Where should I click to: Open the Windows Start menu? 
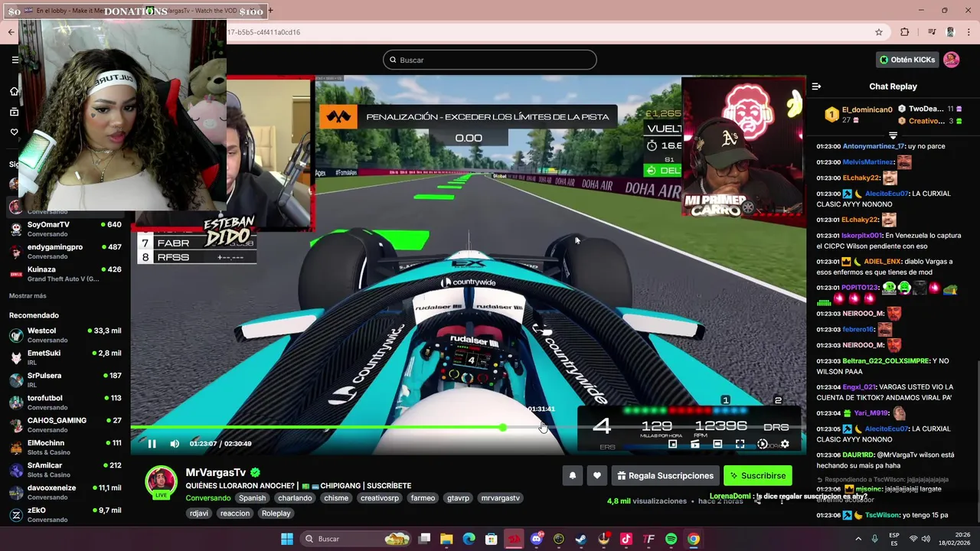click(287, 539)
